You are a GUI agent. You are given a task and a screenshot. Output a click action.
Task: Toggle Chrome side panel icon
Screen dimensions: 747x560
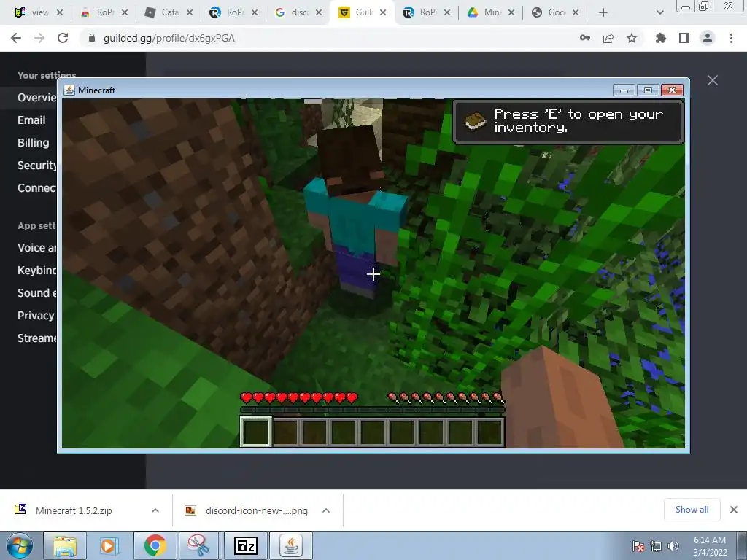[684, 38]
